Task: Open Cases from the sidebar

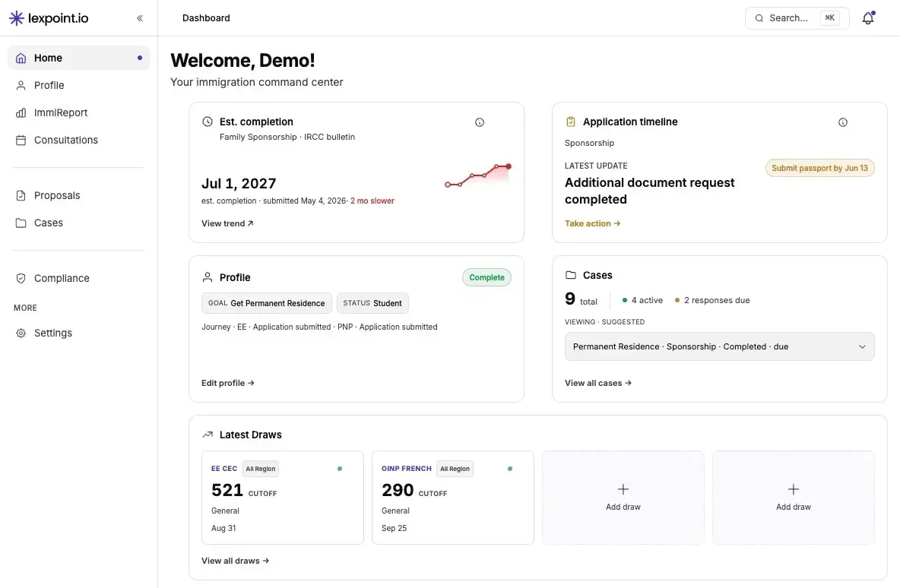Action: click(78, 223)
